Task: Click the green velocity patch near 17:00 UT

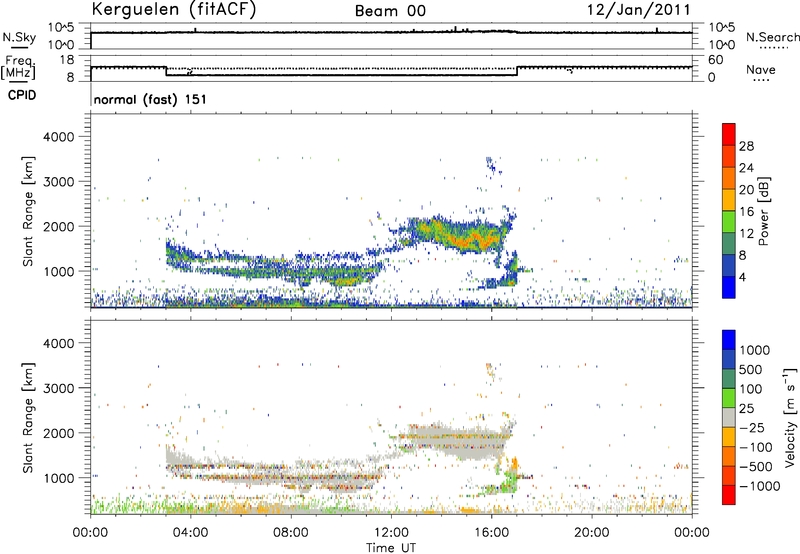Action: click(x=508, y=481)
